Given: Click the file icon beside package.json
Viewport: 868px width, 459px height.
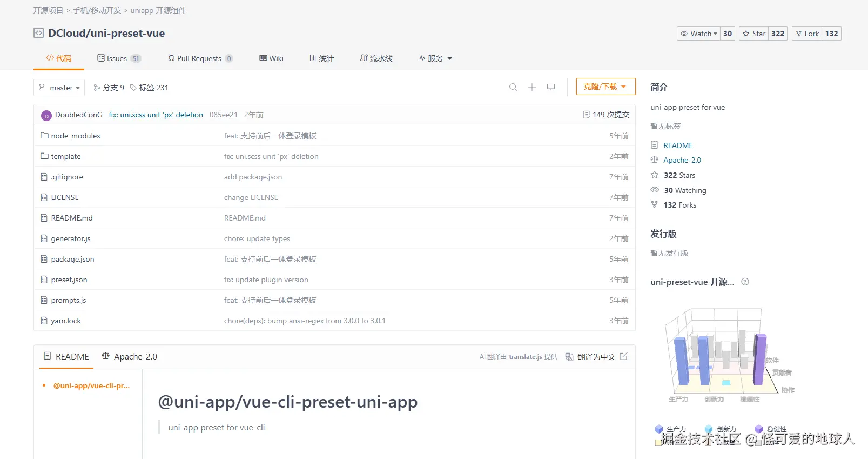Looking at the screenshot, I should coord(44,259).
